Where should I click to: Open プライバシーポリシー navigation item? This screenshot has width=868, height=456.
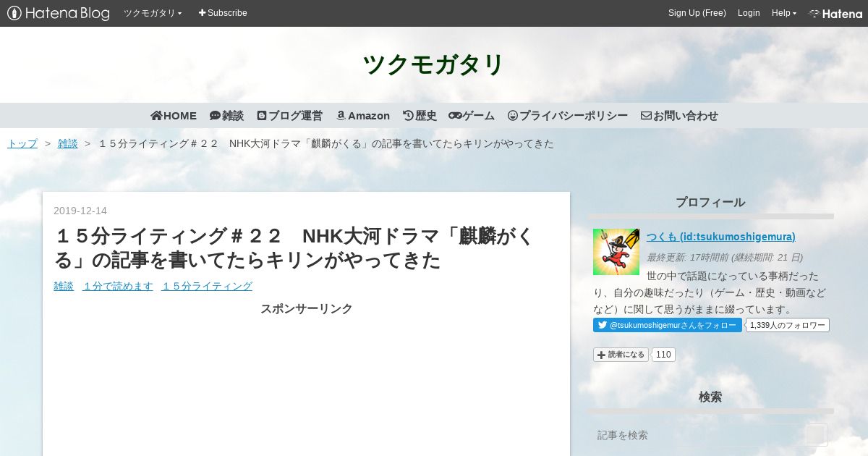(568, 116)
